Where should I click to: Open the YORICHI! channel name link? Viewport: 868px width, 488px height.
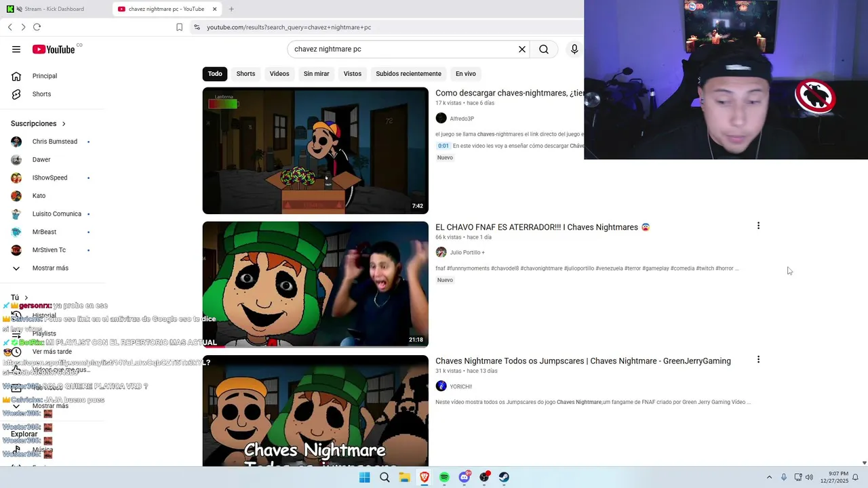461,386
